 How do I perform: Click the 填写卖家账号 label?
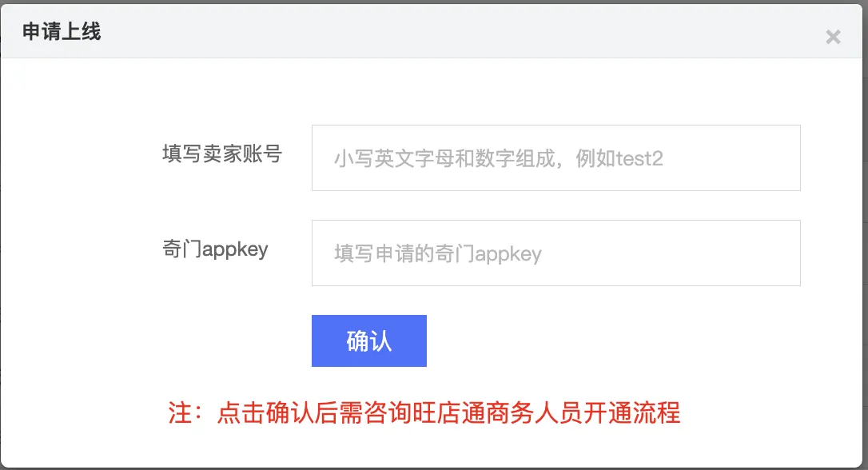tap(222, 153)
